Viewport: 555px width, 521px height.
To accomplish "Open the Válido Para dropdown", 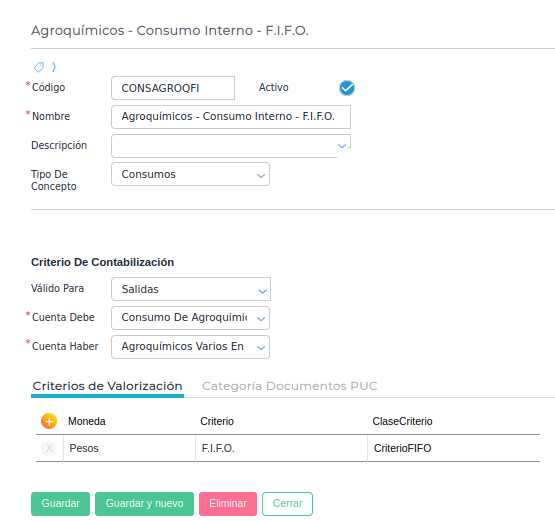I will (x=191, y=289).
